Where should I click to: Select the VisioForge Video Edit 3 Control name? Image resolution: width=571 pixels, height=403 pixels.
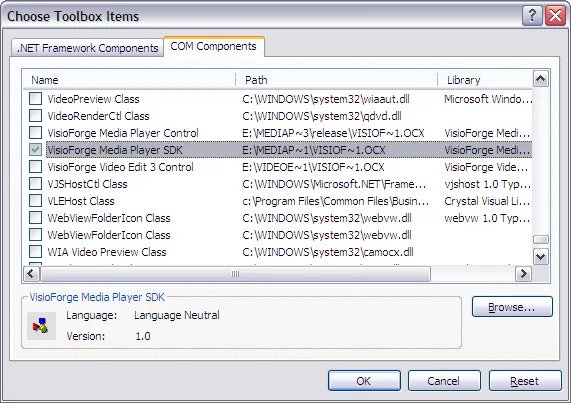click(121, 167)
